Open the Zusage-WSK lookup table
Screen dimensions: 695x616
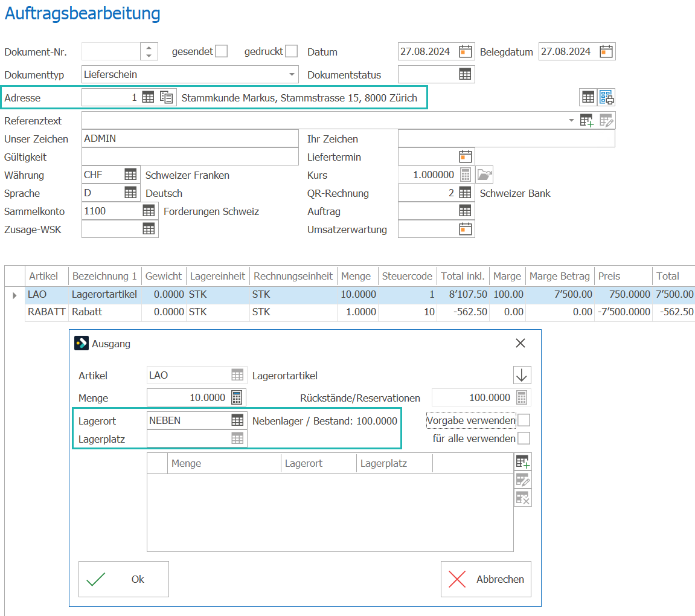pos(149,229)
